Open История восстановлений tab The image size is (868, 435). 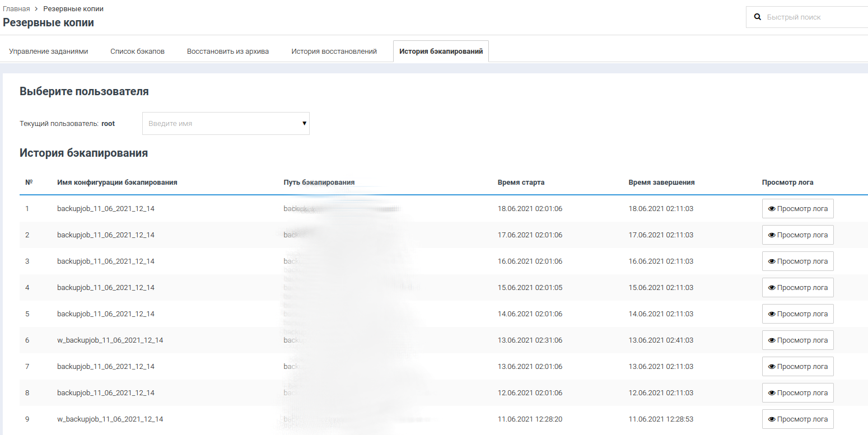tap(334, 52)
